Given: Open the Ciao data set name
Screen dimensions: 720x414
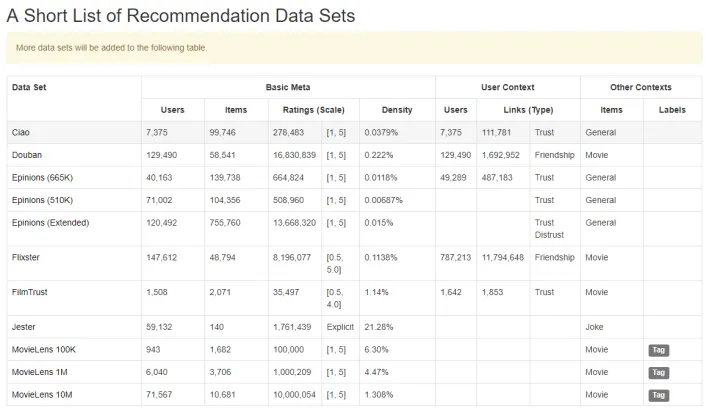Looking at the screenshot, I should [21, 132].
